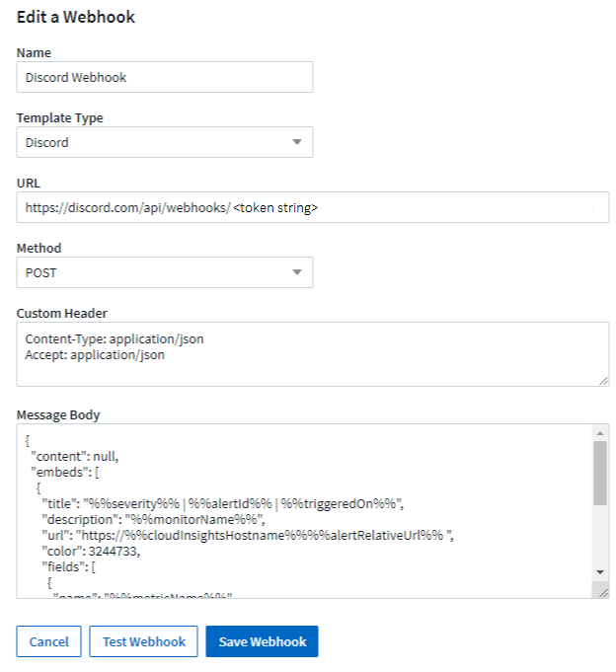The width and height of the screenshot is (616, 672).
Task: Click the scroll up arrow in Message Body
Action: 600,432
